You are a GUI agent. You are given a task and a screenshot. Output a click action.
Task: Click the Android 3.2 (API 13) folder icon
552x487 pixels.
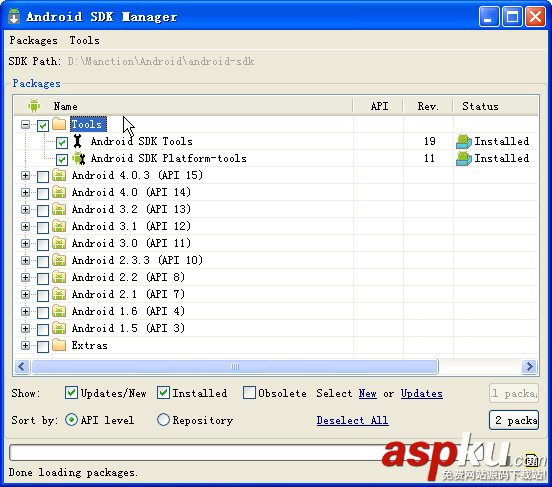click(x=59, y=209)
